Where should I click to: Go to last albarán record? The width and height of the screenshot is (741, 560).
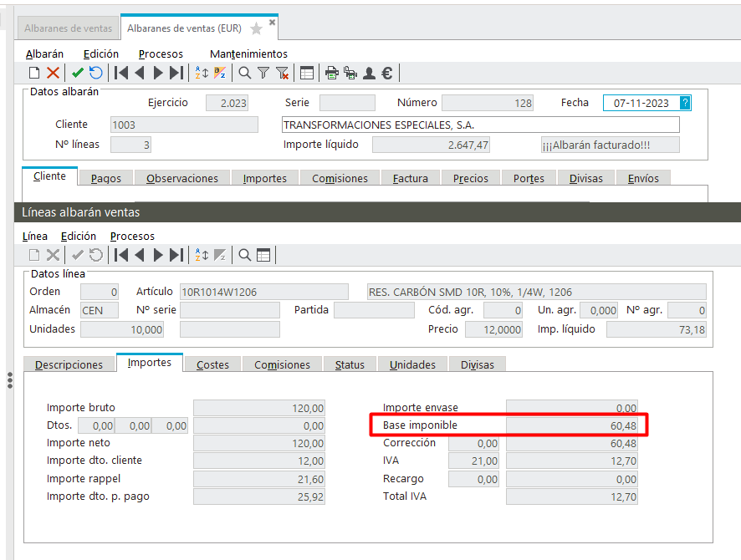[176, 73]
